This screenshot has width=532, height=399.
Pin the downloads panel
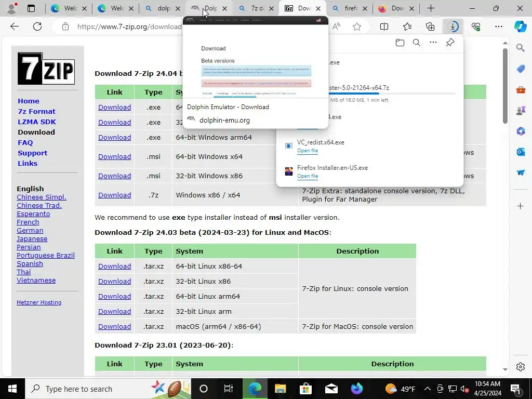[450, 43]
